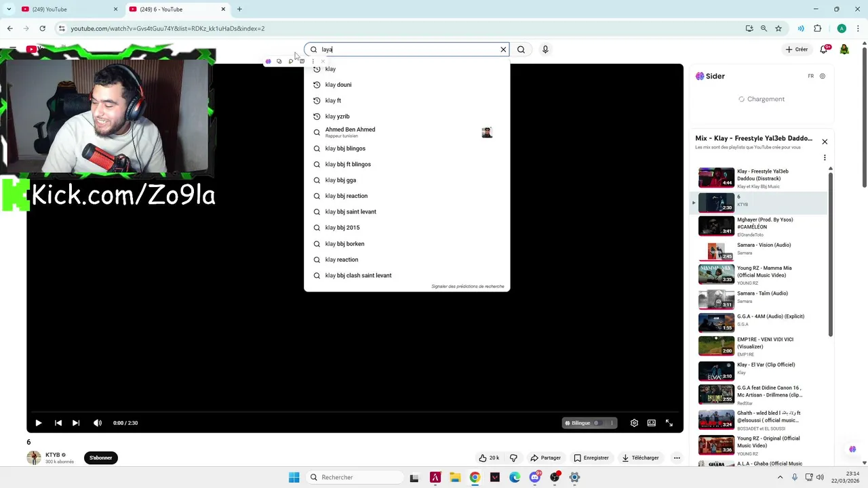The height and width of the screenshot is (488, 868).
Task: Select suggestion 'klay bbj blingos'
Action: pyautogui.click(x=407, y=148)
